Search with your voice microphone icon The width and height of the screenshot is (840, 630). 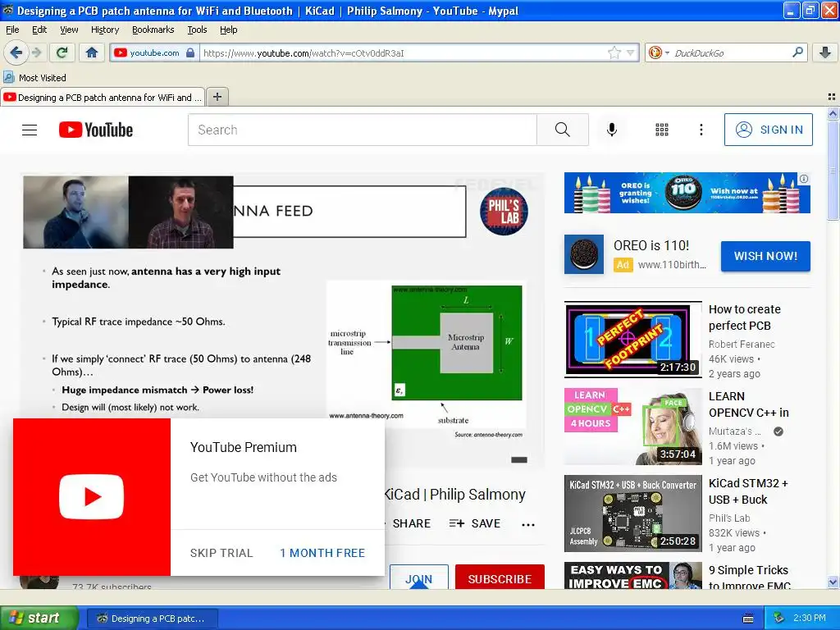[612, 130]
